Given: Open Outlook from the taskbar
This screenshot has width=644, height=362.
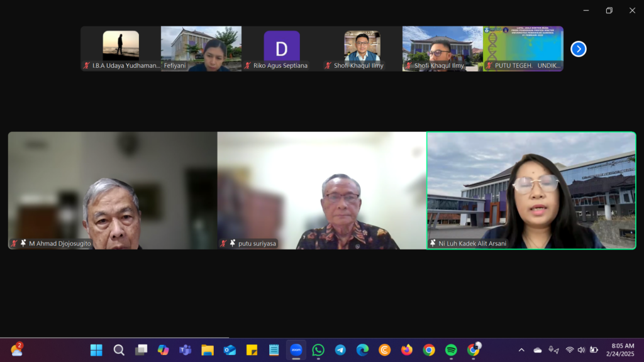Looking at the screenshot, I should point(230,350).
